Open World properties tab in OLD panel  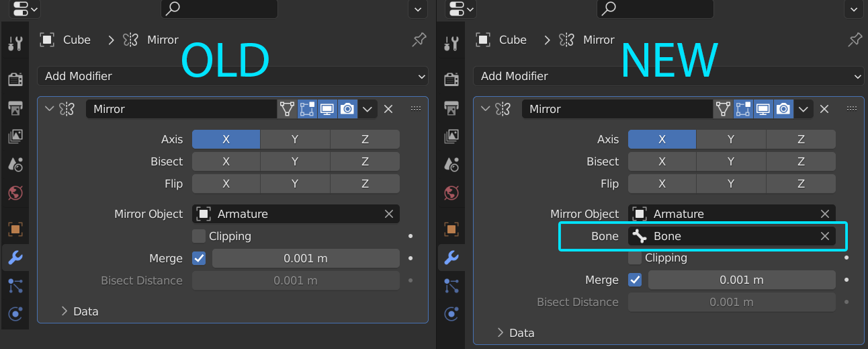pos(15,194)
